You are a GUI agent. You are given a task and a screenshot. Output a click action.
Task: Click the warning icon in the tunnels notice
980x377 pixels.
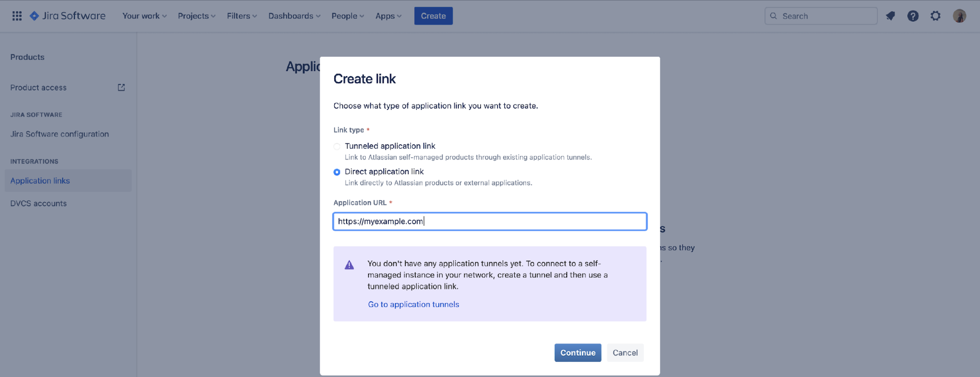349,265
